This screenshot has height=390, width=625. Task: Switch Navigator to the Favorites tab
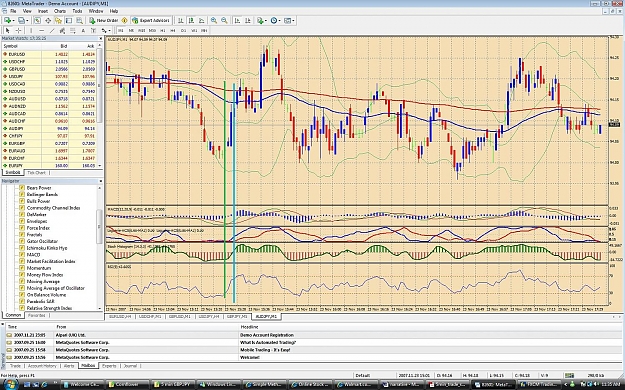coord(37,315)
